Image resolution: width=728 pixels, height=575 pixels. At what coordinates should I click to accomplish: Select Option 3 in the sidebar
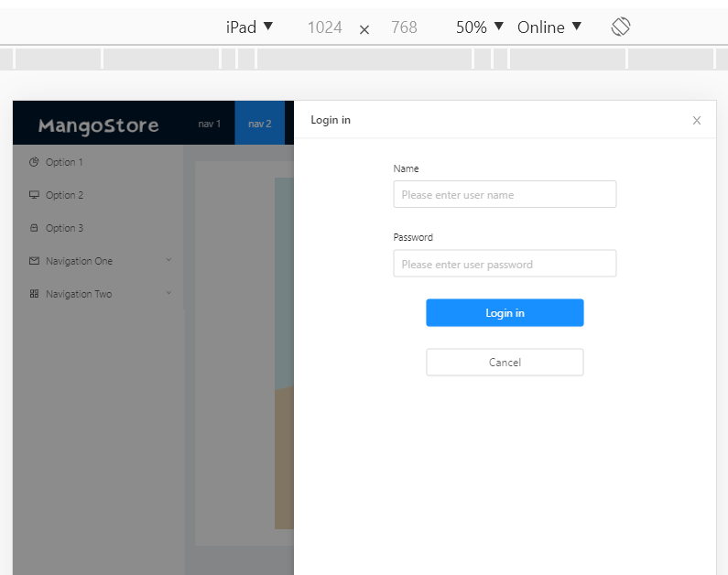[98, 228]
